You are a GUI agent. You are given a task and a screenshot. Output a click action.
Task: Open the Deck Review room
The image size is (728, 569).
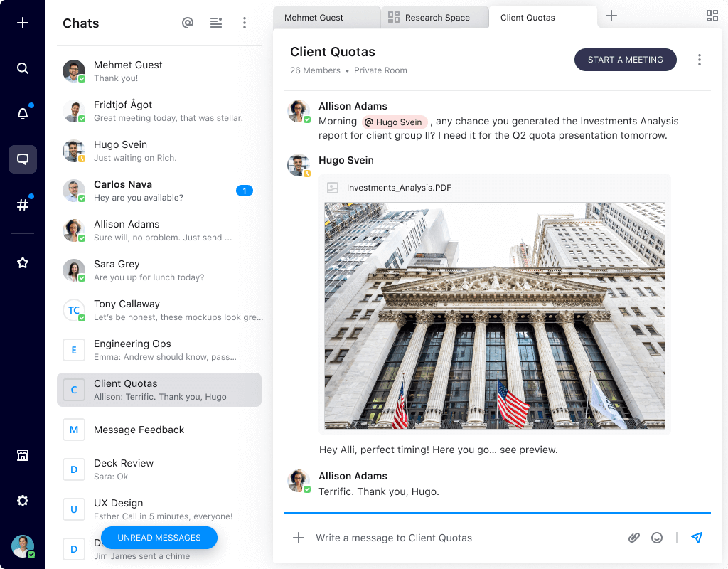pyautogui.click(x=159, y=469)
